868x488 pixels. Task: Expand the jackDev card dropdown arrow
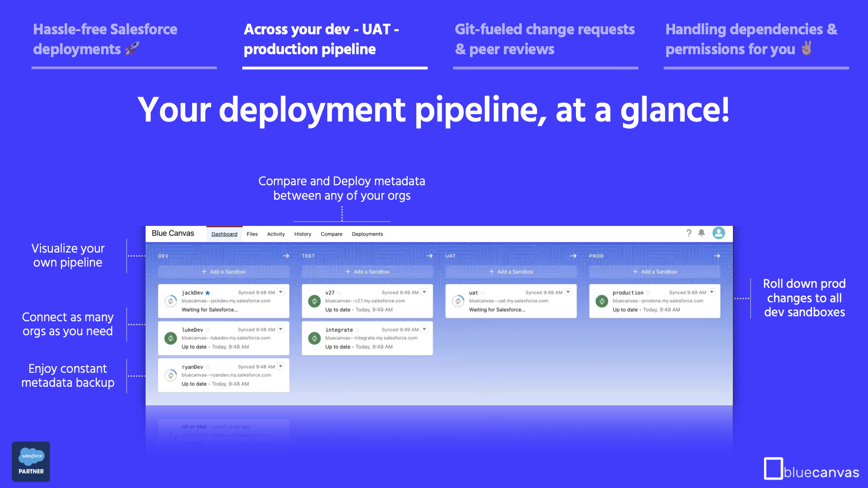tap(281, 292)
